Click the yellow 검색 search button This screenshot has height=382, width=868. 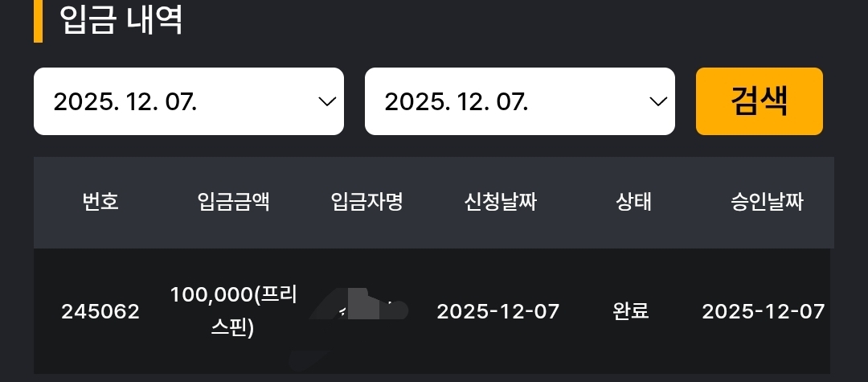tap(759, 101)
